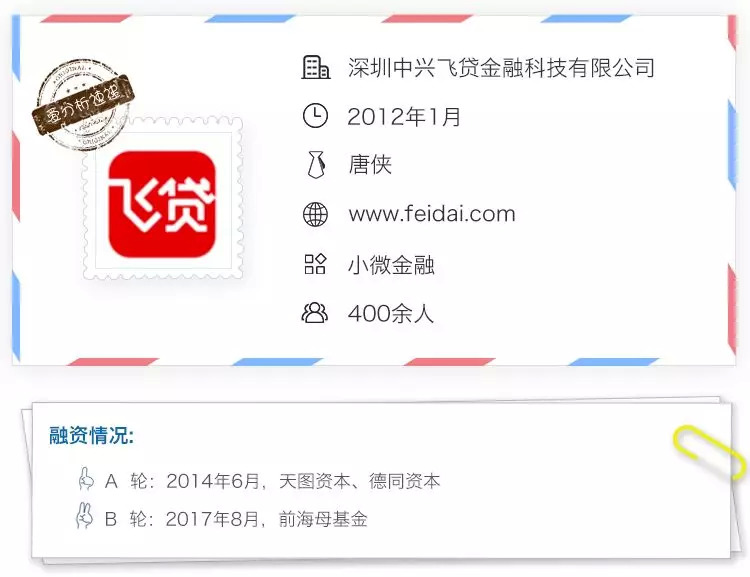Click the building icon beside company name

pyautogui.click(x=316, y=67)
